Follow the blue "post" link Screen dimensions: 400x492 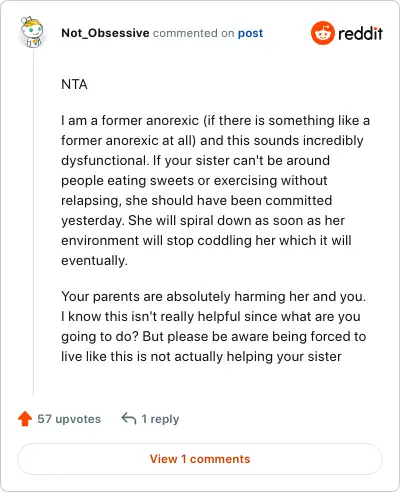(250, 33)
